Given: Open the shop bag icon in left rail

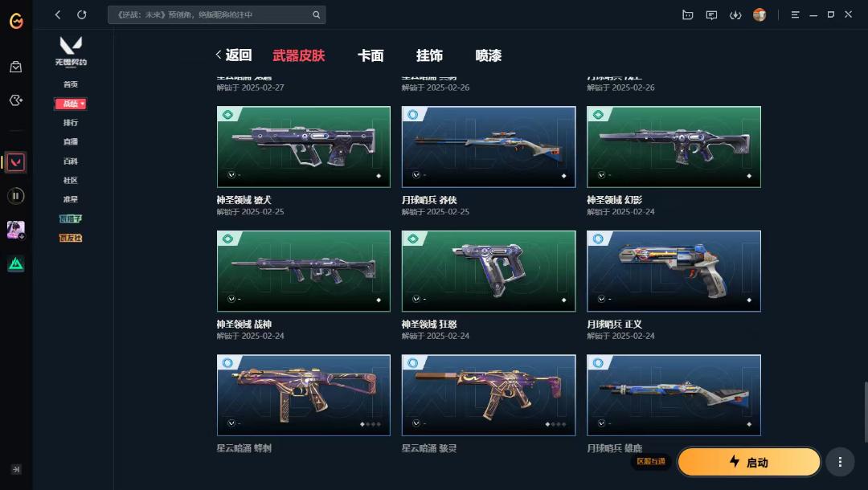Looking at the screenshot, I should (16, 67).
